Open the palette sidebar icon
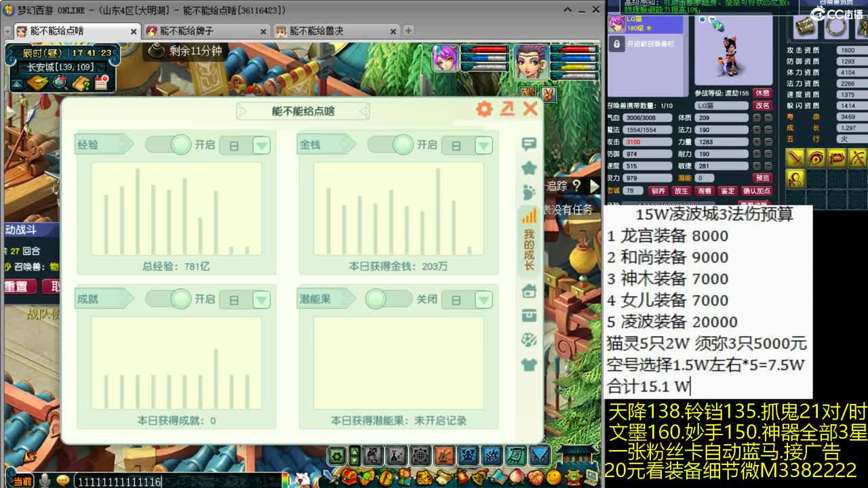 click(x=529, y=340)
